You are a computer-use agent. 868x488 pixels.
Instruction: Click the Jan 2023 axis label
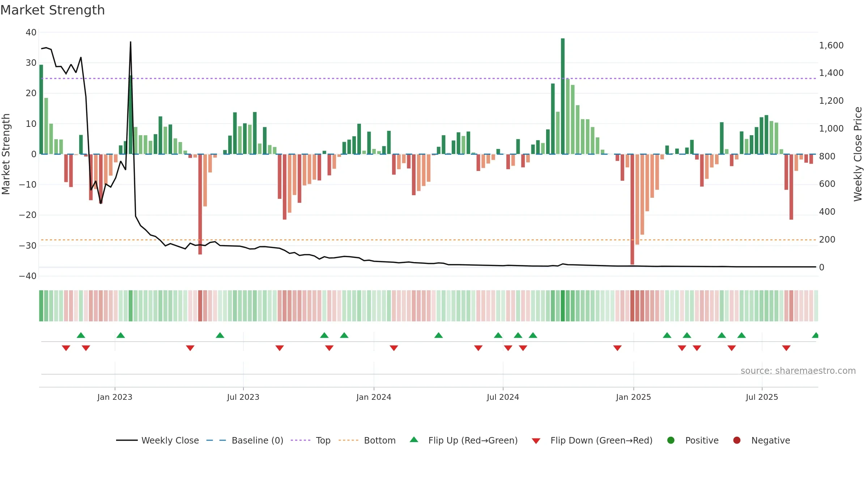tap(115, 397)
